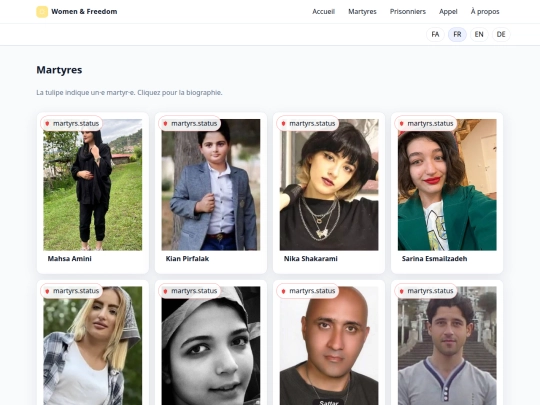Screen dimensions: 540x405
Task: Click the tulip icon on Nika Shakarami's card
Action: click(x=283, y=124)
